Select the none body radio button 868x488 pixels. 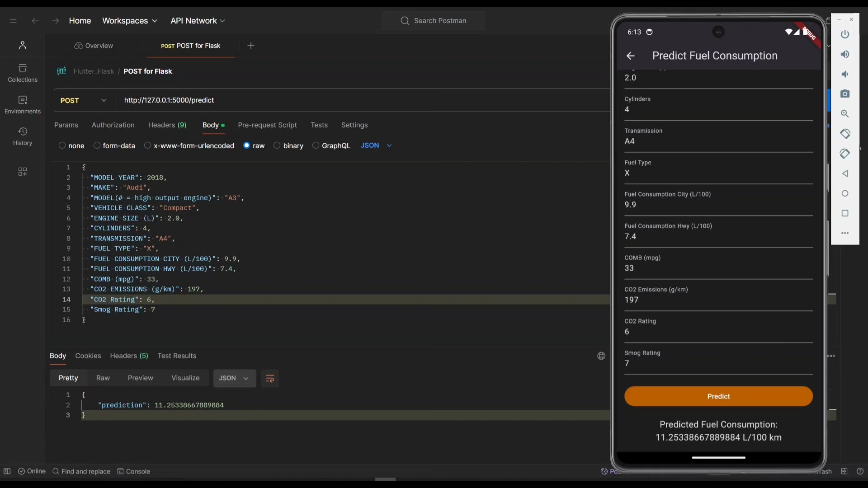click(62, 145)
